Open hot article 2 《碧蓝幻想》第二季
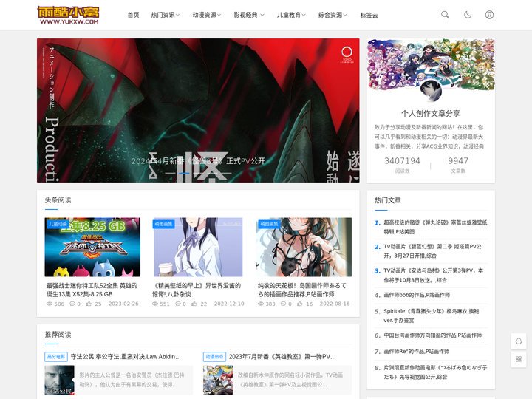Screen dimensions: 532x399 coord(432,251)
